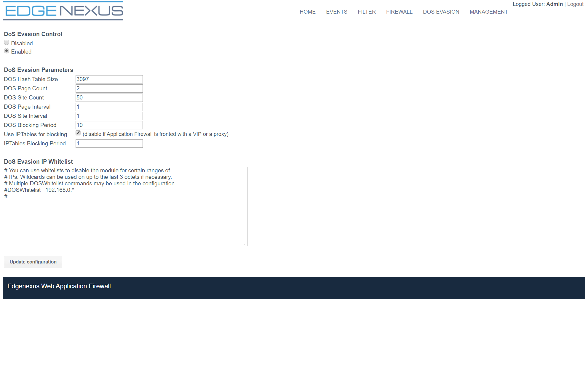Select the IPTables Blocking Period field
This screenshot has height=381, width=588.
(x=108, y=143)
